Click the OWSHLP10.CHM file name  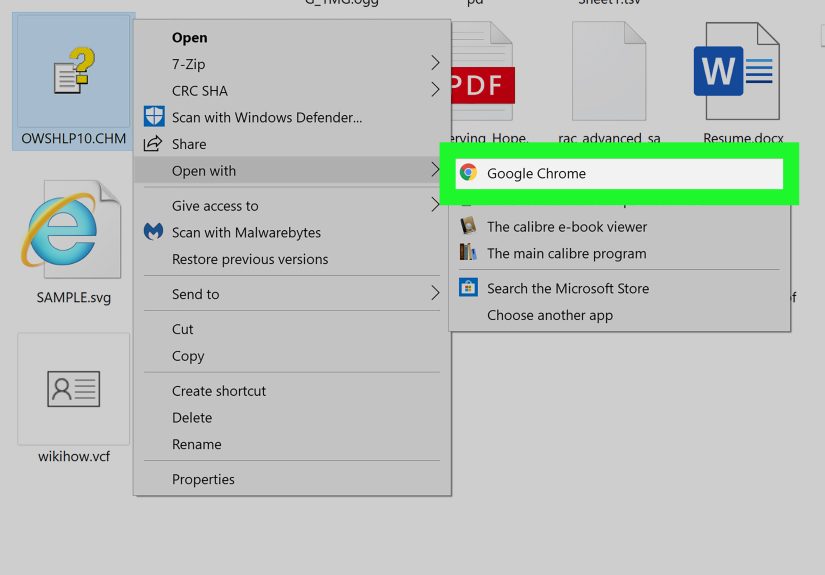click(x=74, y=138)
